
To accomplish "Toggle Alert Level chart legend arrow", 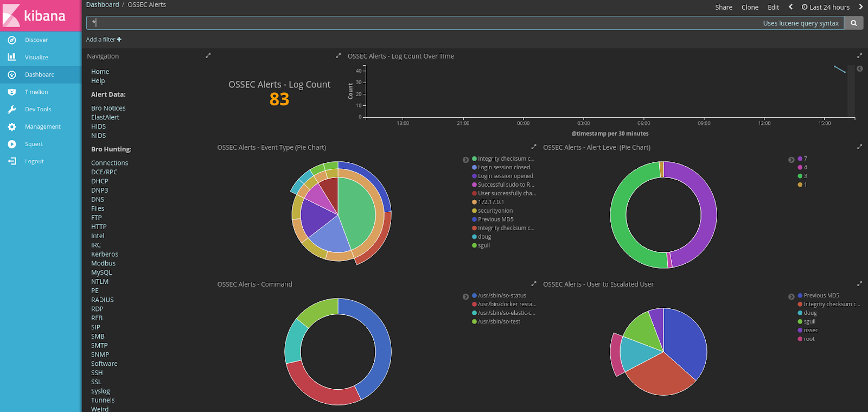I will tap(791, 160).
